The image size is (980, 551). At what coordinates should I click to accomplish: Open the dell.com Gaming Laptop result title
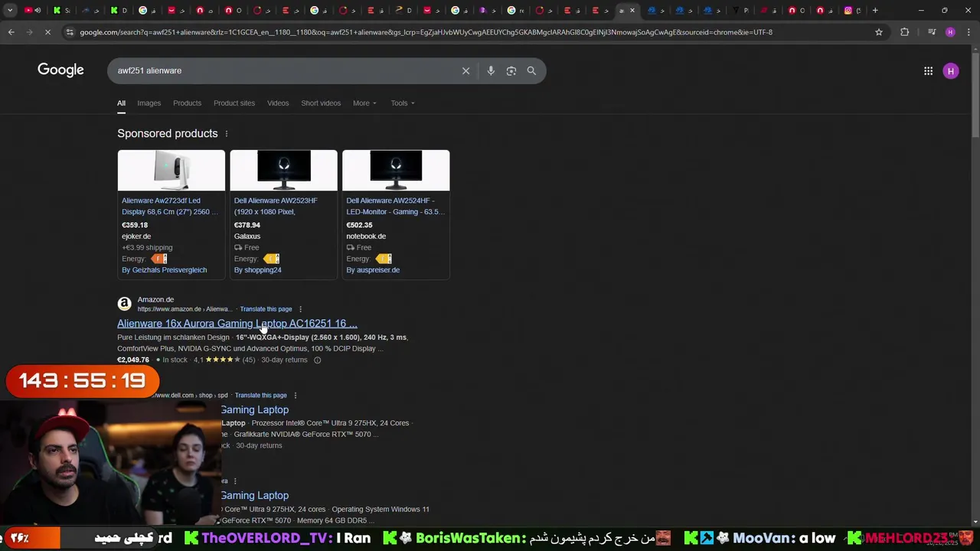point(255,410)
